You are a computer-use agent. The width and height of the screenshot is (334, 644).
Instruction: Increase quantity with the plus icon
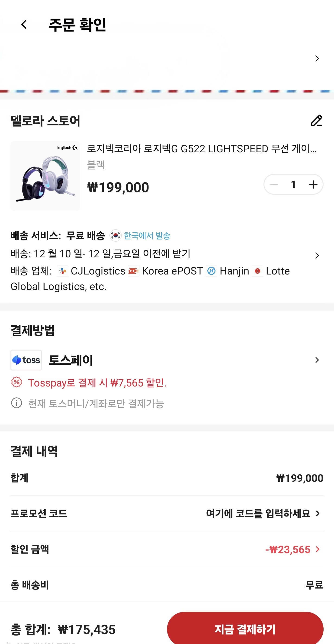tap(313, 185)
